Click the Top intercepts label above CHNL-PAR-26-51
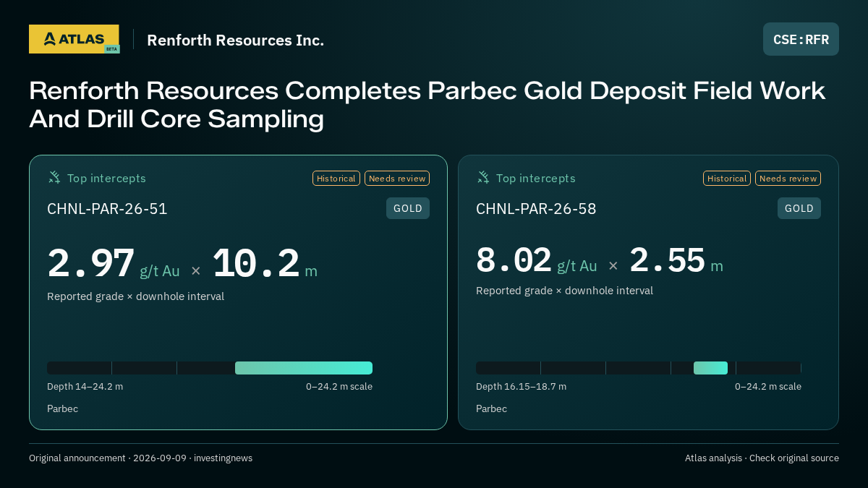 [106, 178]
